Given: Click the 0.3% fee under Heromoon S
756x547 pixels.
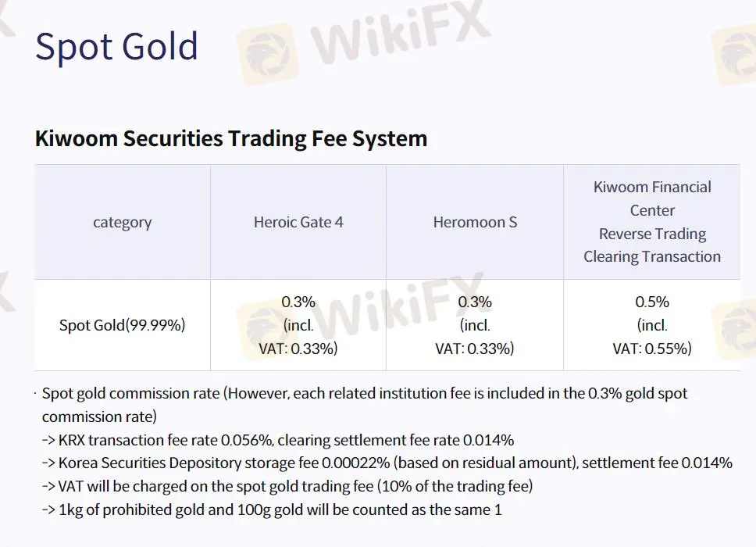Looking at the screenshot, I should click(x=475, y=302).
